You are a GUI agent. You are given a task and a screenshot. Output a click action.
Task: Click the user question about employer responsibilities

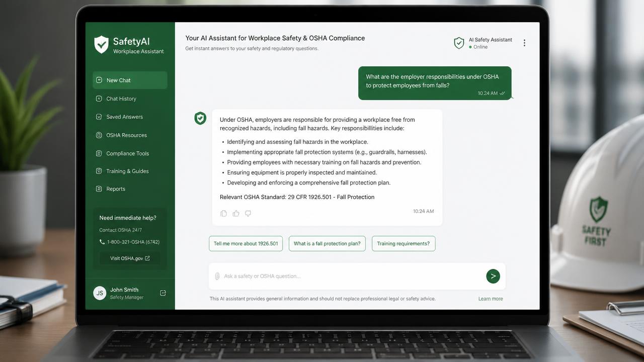coord(432,81)
